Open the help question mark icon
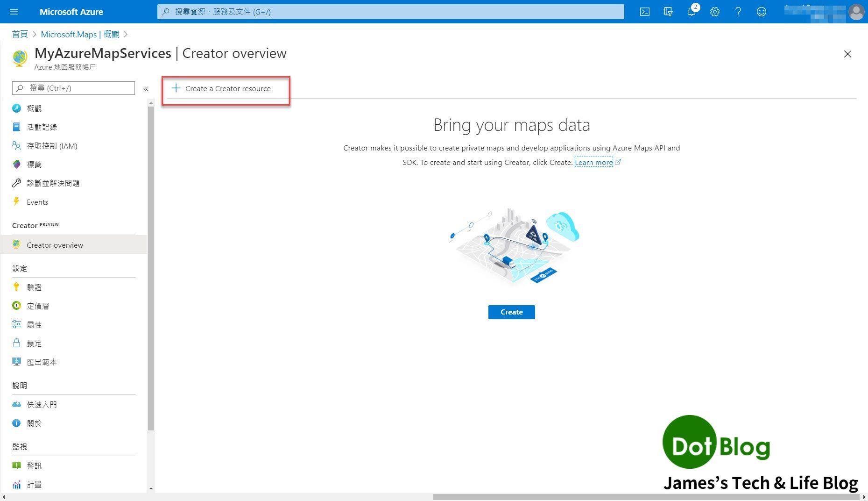Viewport: 868px width, 501px height. (738, 12)
